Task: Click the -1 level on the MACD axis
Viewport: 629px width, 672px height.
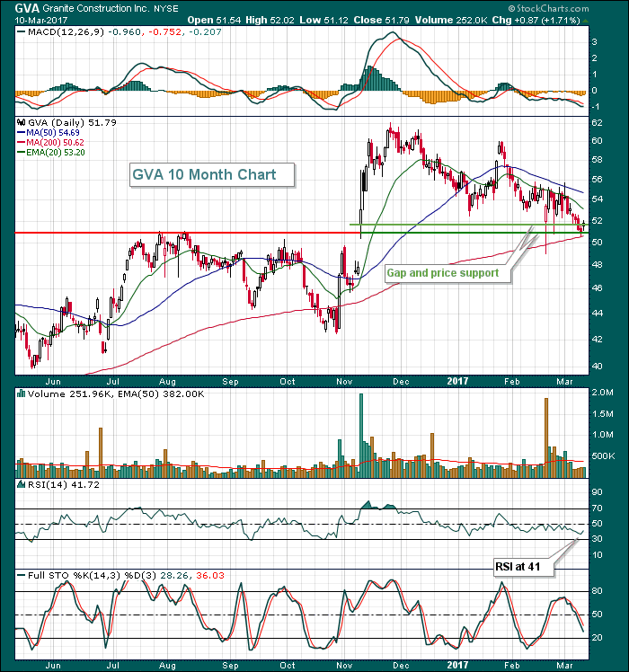Action: (596, 107)
